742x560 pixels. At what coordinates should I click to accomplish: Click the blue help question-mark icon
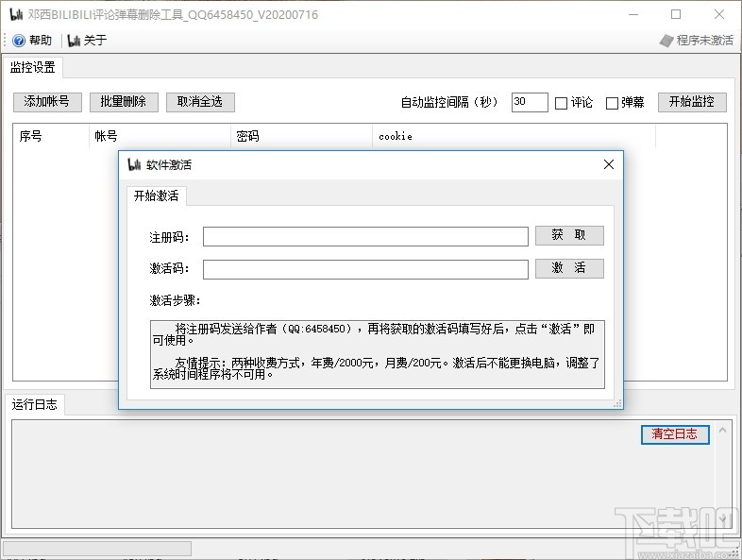19,42
